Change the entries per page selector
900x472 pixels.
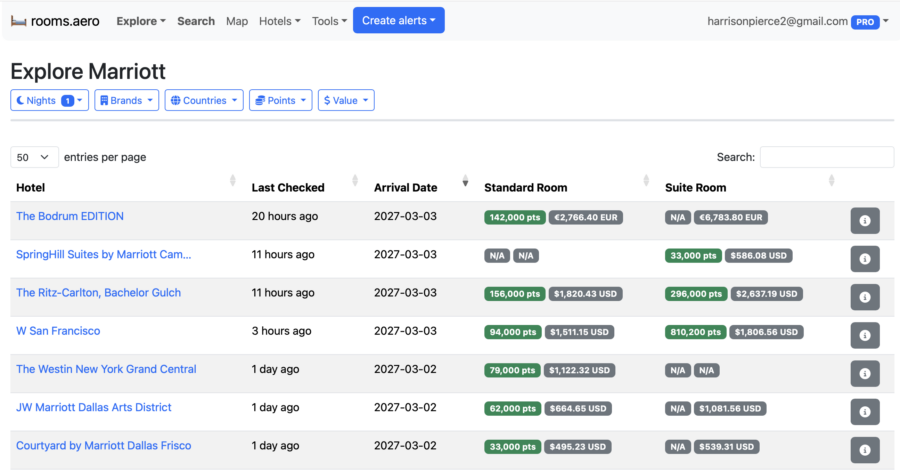point(34,157)
